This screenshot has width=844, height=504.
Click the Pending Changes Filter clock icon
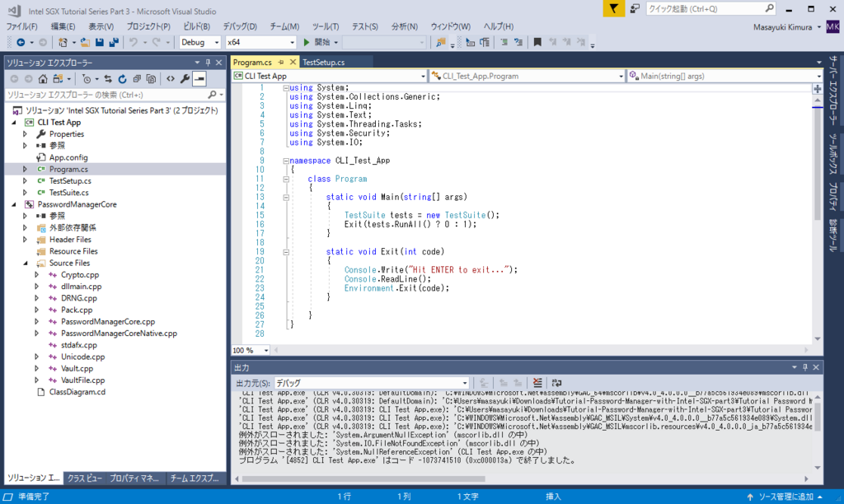point(86,79)
